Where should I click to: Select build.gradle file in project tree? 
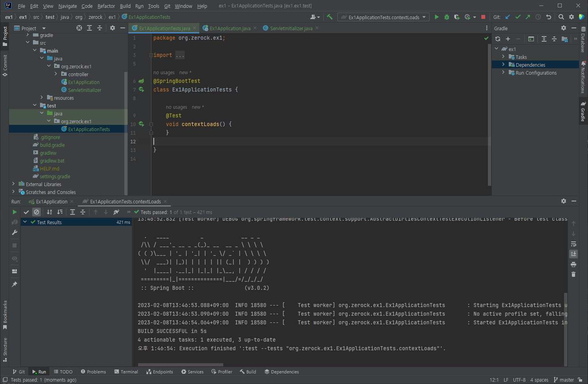(x=52, y=145)
